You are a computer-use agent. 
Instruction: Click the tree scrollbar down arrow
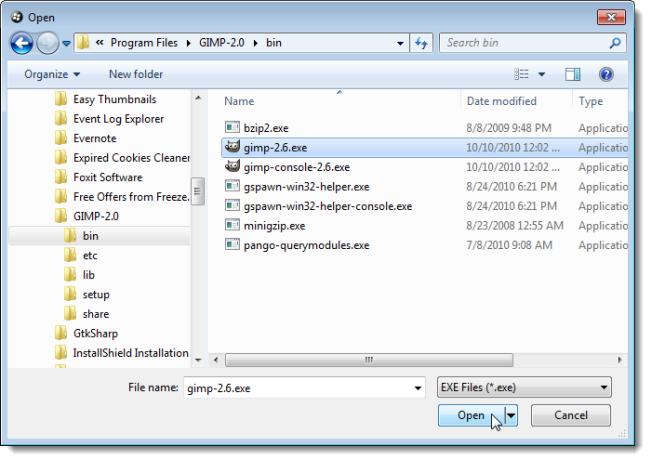click(198, 360)
